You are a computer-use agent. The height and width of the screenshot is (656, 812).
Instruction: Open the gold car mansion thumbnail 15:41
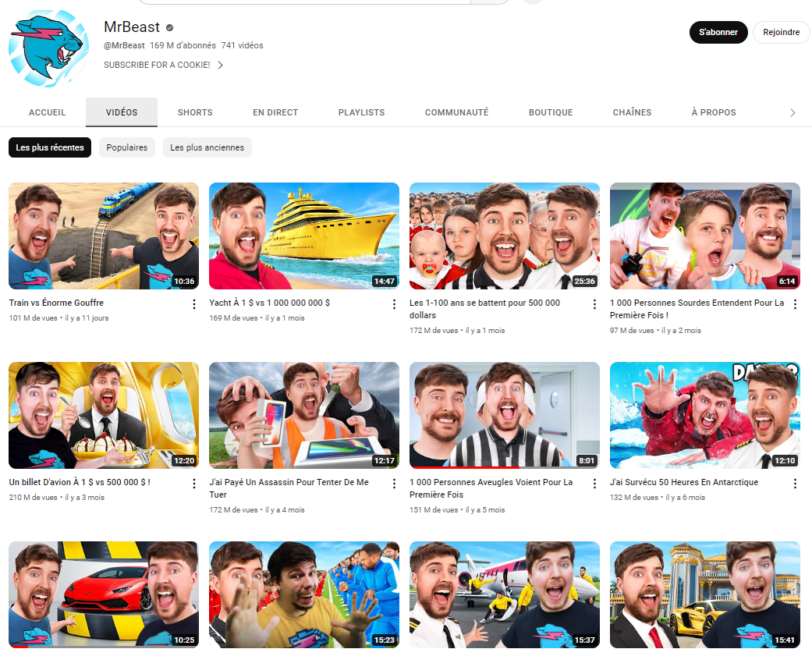click(x=705, y=595)
